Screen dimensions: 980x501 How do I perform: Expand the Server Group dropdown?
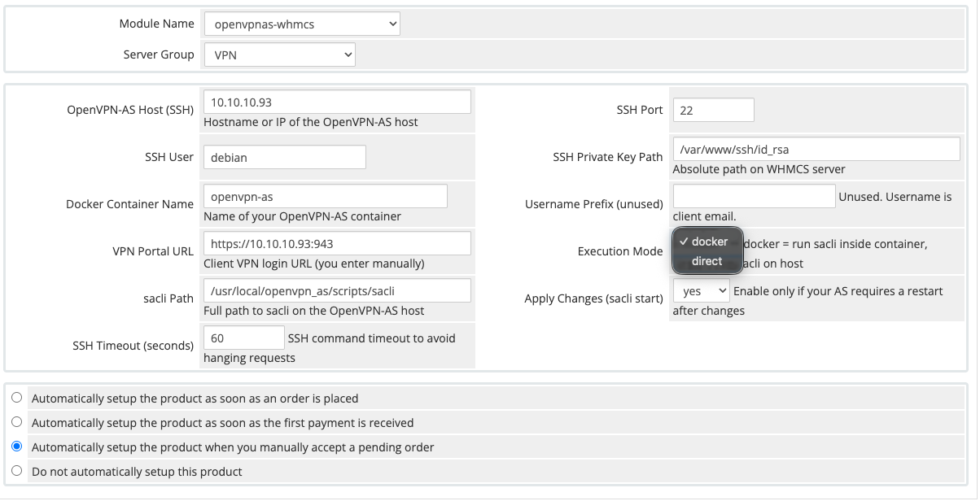(x=279, y=55)
